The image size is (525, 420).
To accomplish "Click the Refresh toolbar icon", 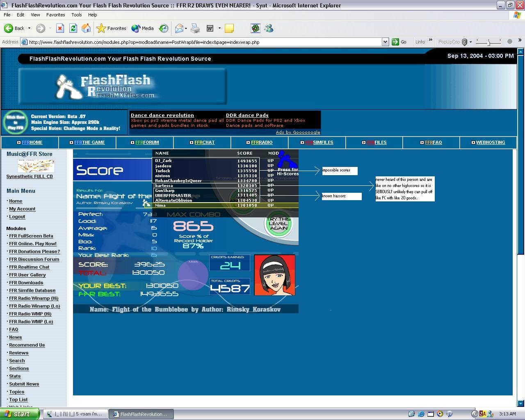I will tap(73, 28).
